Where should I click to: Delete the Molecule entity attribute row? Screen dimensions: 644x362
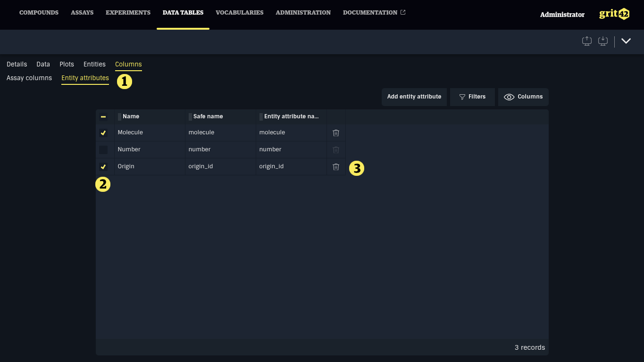click(336, 133)
